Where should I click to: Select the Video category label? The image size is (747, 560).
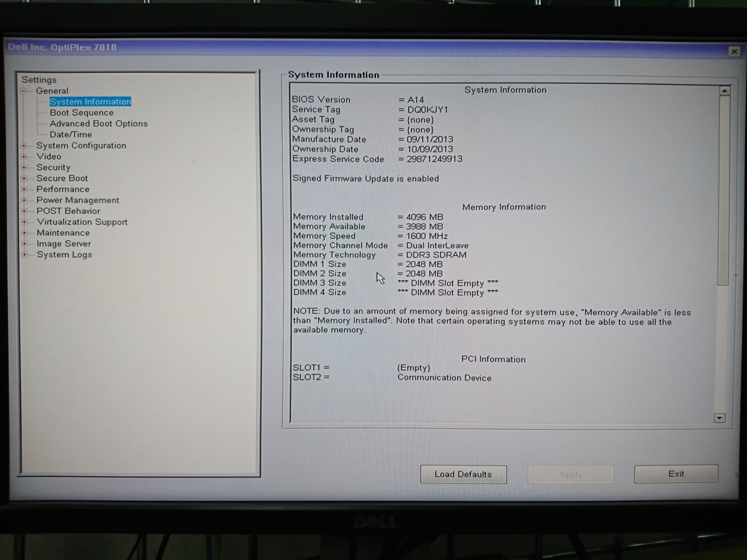[x=49, y=156]
